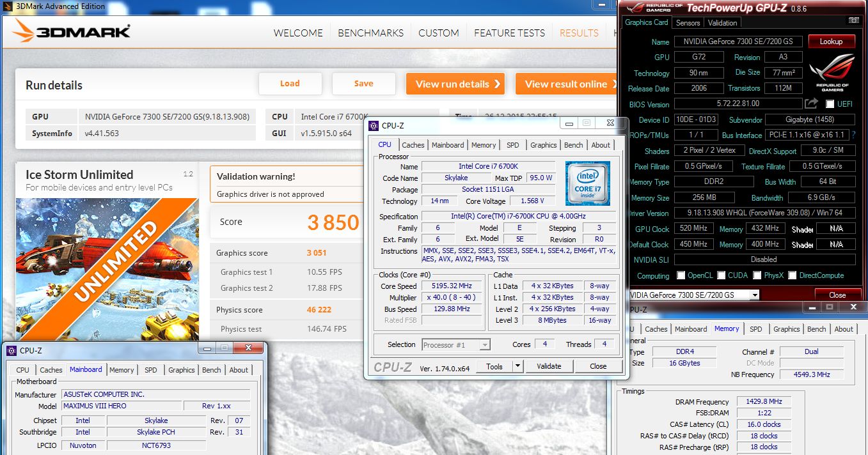Open Bench tab in CPU-Z memory window

pyautogui.click(x=816, y=329)
